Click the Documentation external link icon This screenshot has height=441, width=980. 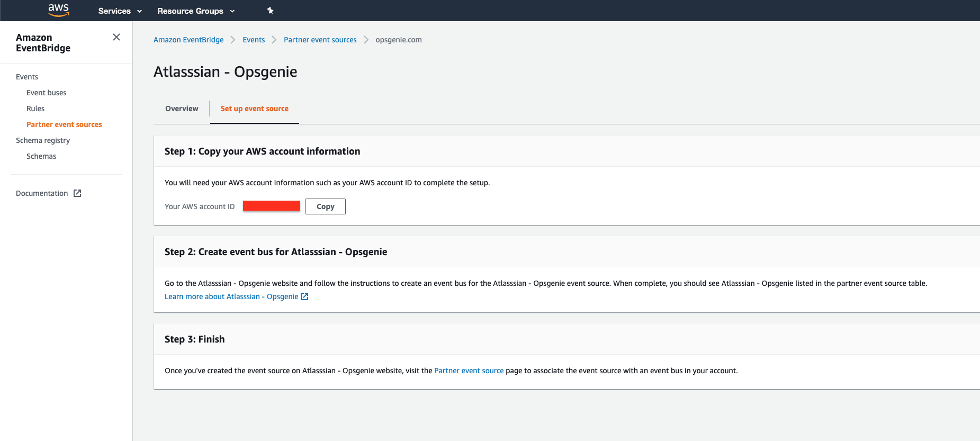coord(77,193)
